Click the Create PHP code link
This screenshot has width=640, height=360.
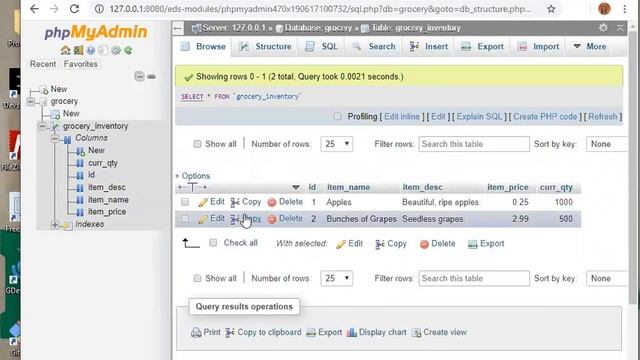coord(545,117)
